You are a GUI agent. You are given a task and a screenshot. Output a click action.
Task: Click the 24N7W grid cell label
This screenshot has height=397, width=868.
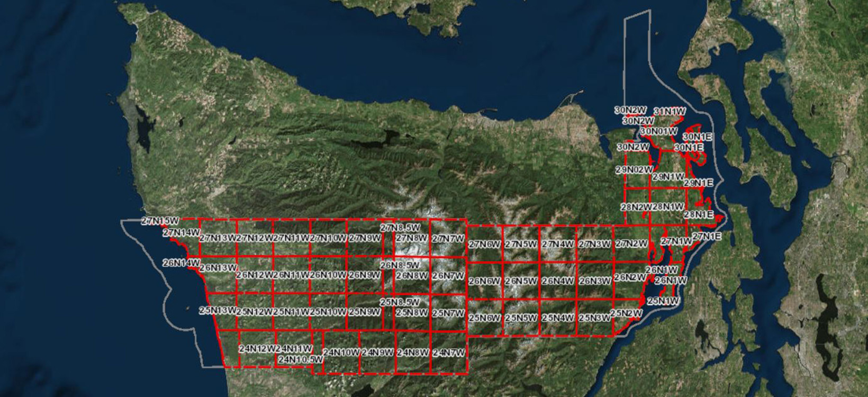(448, 353)
